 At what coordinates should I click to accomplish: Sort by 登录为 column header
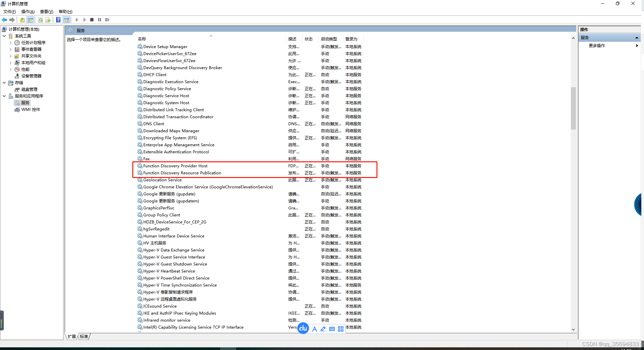pos(353,39)
